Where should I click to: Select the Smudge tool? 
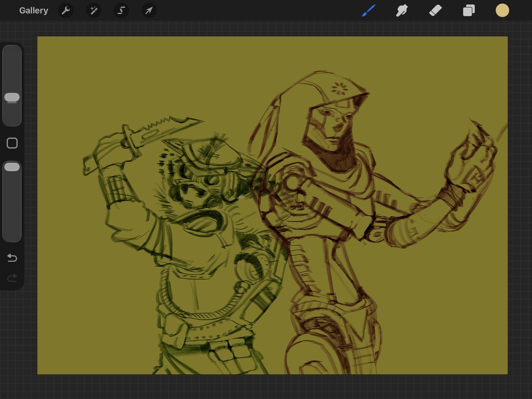pos(402,11)
